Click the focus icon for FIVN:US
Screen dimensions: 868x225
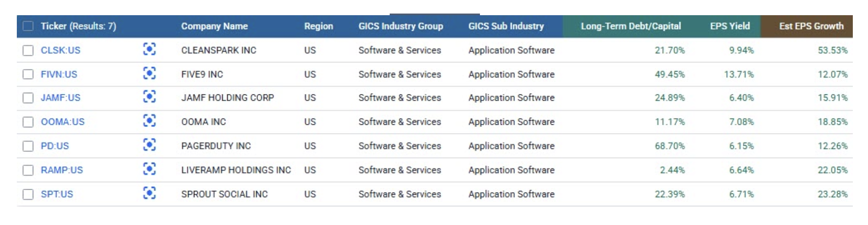pyautogui.click(x=149, y=73)
